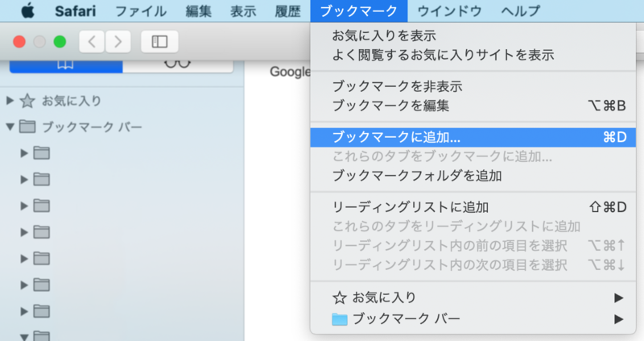Choose ブックマークフォルダを追加 menu item
Viewport: 644px width, 341px height.
coord(473,176)
